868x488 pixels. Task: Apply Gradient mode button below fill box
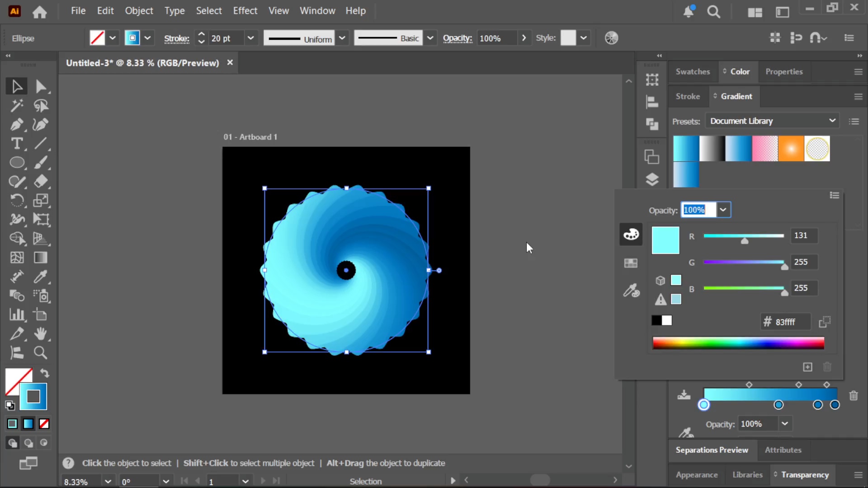point(28,424)
